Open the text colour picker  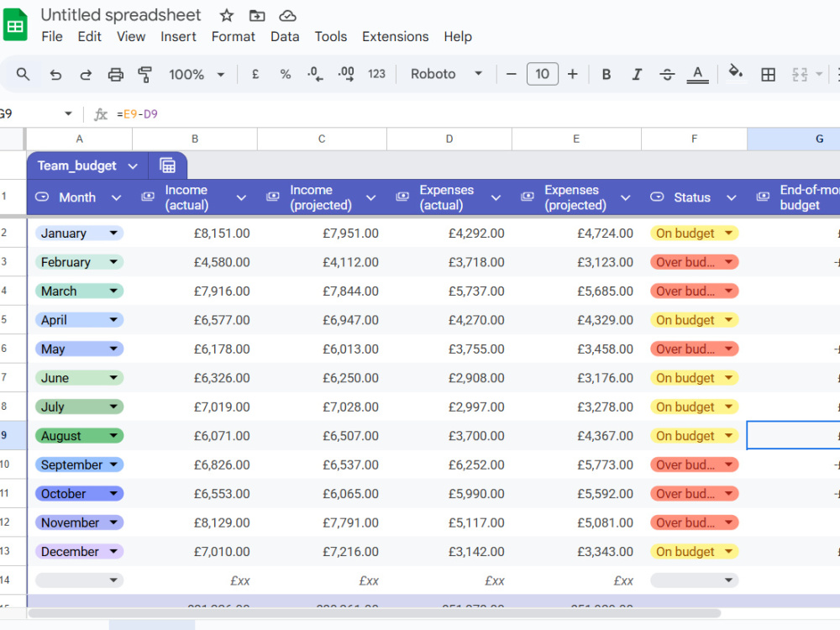click(697, 74)
